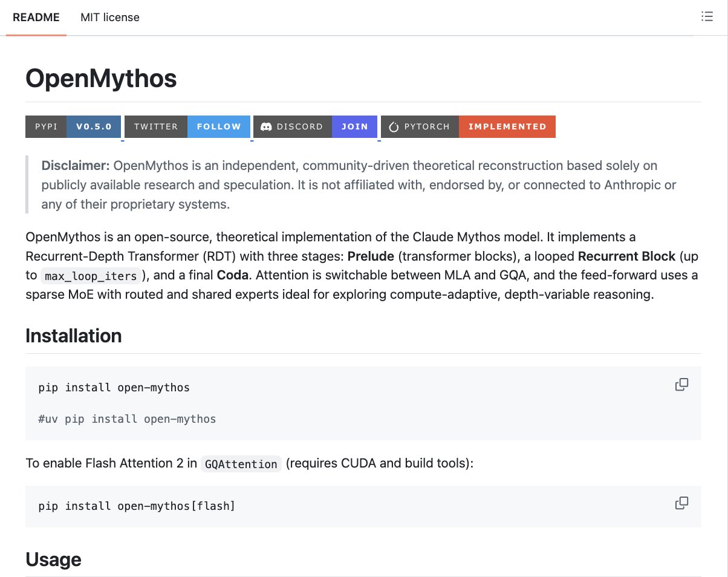The height and width of the screenshot is (577, 728).
Task: Click the bold 'Disclaimer:' text
Action: 76,165
